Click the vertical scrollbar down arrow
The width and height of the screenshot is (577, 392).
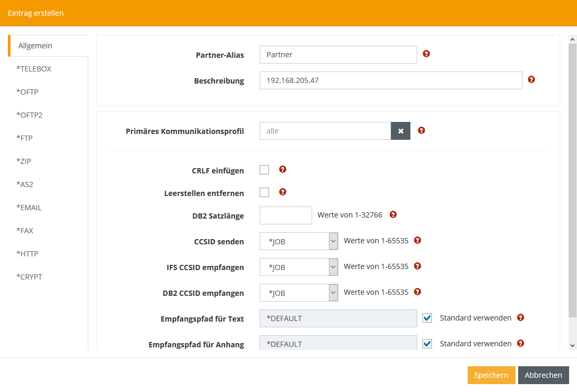(572, 345)
